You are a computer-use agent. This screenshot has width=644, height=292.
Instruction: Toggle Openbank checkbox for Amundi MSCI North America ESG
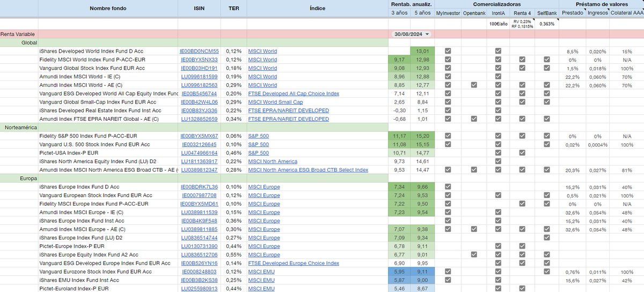click(473, 170)
